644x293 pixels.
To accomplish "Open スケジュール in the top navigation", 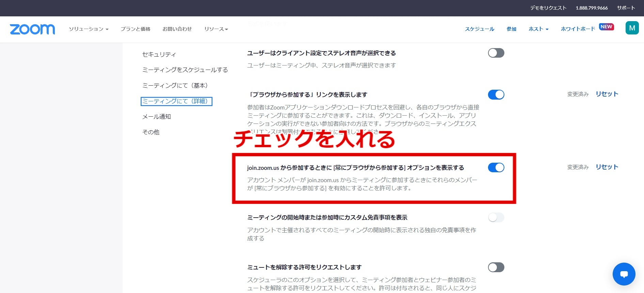I will click(480, 29).
